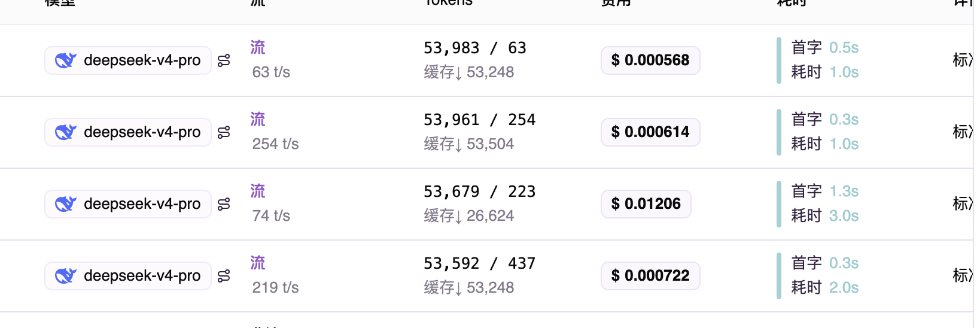Image resolution: width=980 pixels, height=328 pixels.
Task: Click the 流 label above 63 t/s
Action: point(258,47)
